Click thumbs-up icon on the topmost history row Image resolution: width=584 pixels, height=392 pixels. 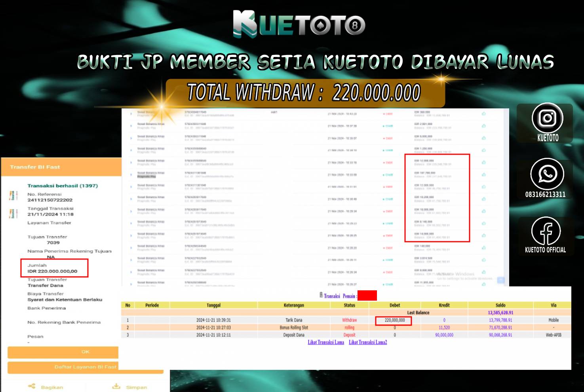pyautogui.click(x=483, y=114)
